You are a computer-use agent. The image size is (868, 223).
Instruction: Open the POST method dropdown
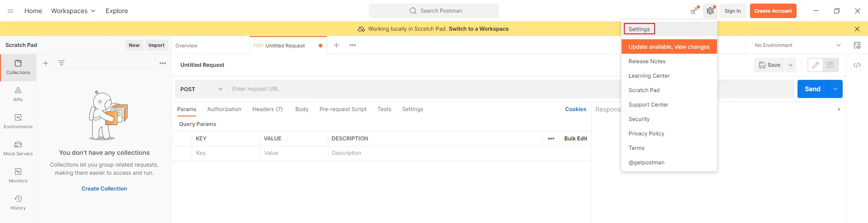pyautogui.click(x=202, y=89)
